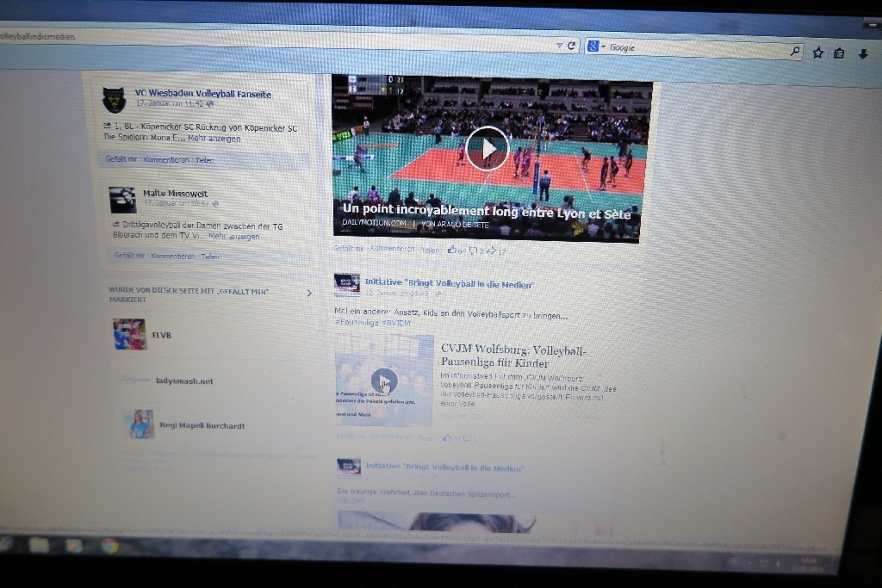Open Regi Mapeli Burchardt page link
Image resolution: width=882 pixels, height=588 pixels.
pos(202,425)
